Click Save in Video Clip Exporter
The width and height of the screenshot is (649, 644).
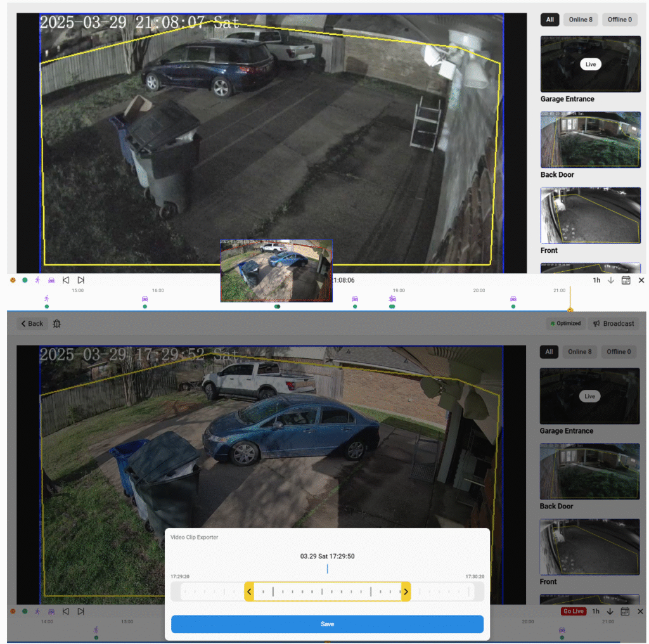pyautogui.click(x=327, y=624)
